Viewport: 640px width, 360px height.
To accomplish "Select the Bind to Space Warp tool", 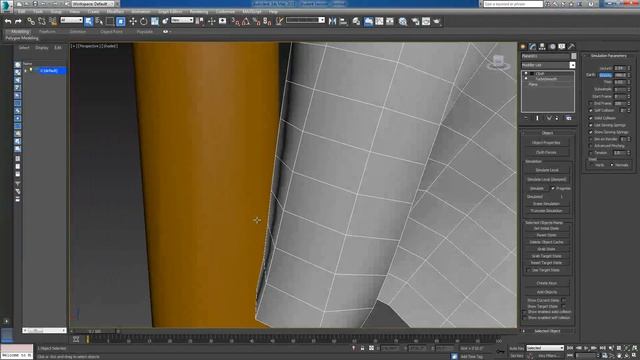I will pyautogui.click(x=53, y=21).
